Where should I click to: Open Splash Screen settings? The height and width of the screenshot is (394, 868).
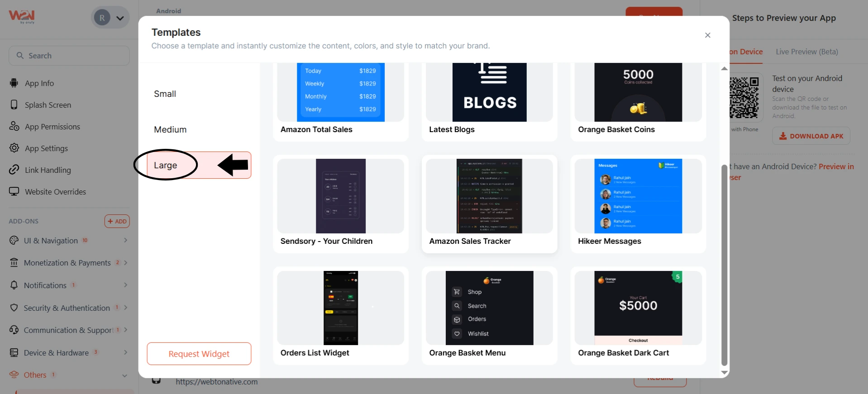48,105
